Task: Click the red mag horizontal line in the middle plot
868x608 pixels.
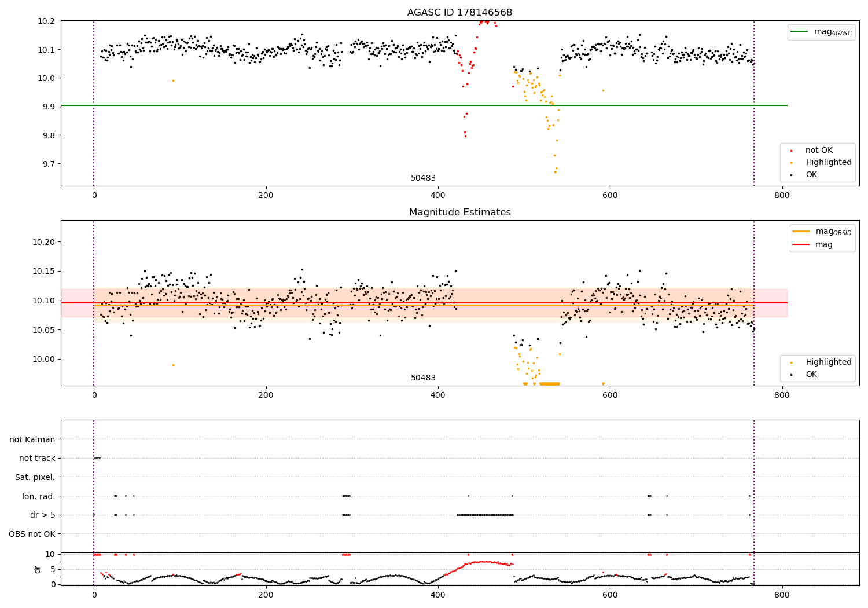Action: (424, 303)
